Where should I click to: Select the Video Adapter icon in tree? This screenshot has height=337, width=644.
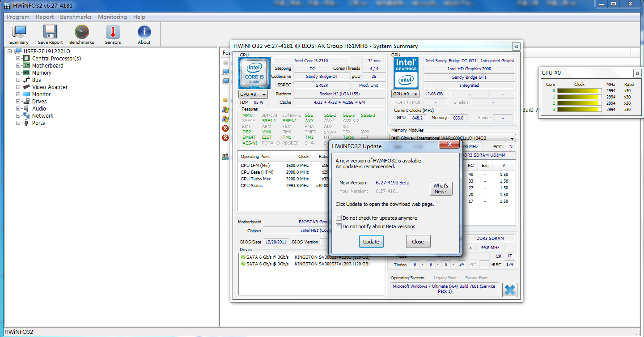(26, 87)
